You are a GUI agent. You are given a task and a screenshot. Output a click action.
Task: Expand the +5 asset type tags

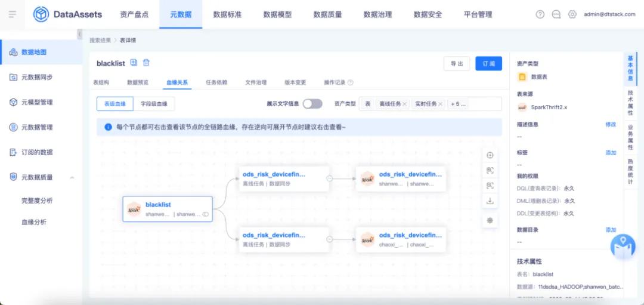[x=458, y=104]
